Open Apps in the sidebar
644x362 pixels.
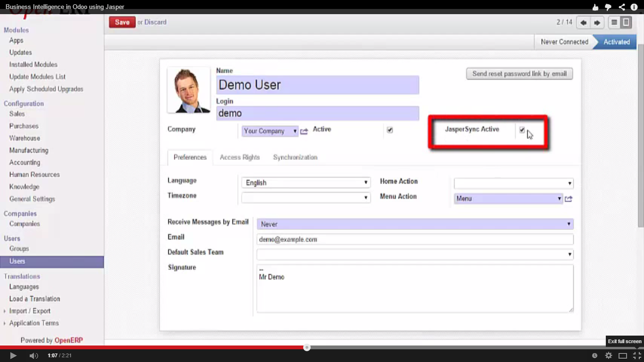(16, 41)
